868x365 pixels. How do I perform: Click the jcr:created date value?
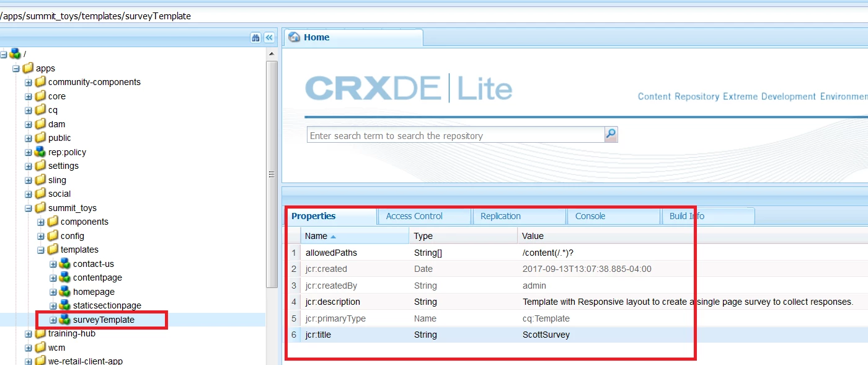(x=587, y=269)
